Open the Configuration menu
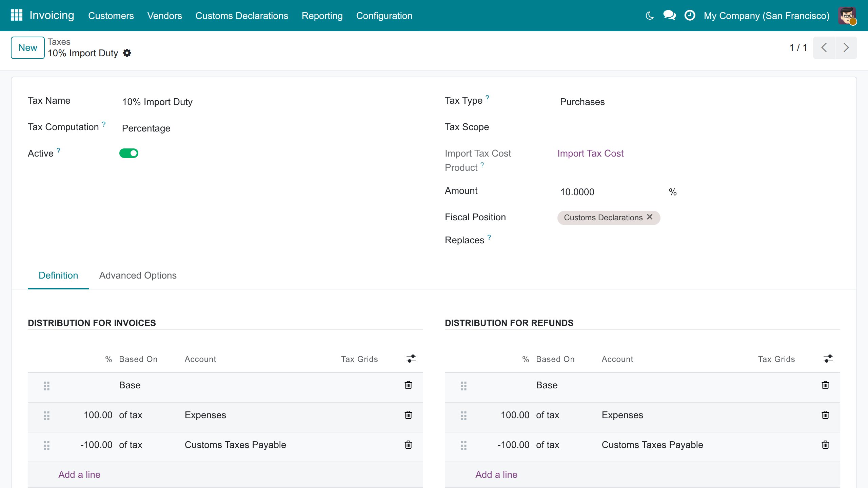The image size is (868, 488). pyautogui.click(x=384, y=16)
